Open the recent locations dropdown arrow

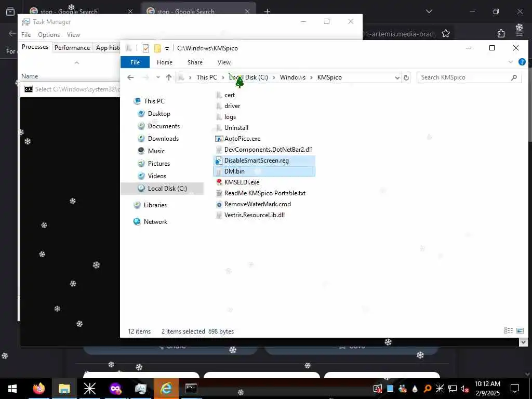(158, 77)
